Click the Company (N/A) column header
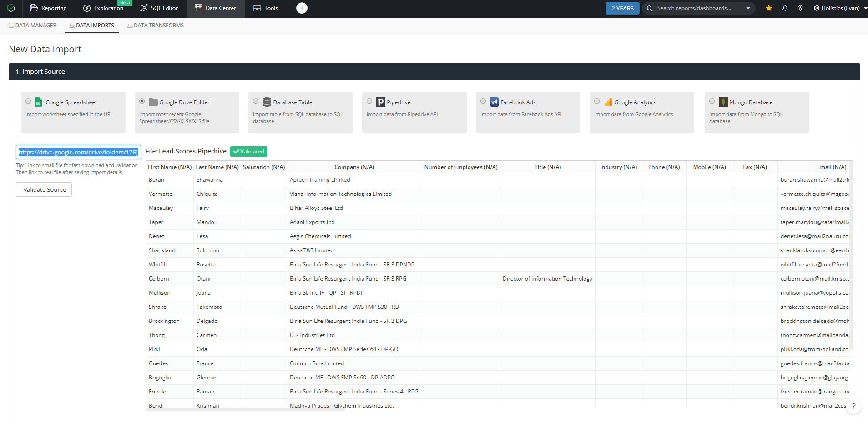 tap(354, 167)
